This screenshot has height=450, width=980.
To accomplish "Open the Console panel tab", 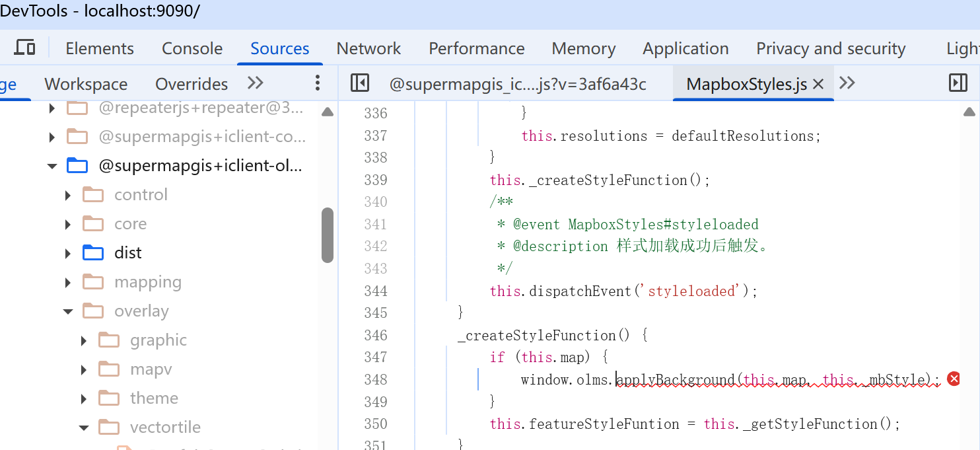I will (x=192, y=48).
